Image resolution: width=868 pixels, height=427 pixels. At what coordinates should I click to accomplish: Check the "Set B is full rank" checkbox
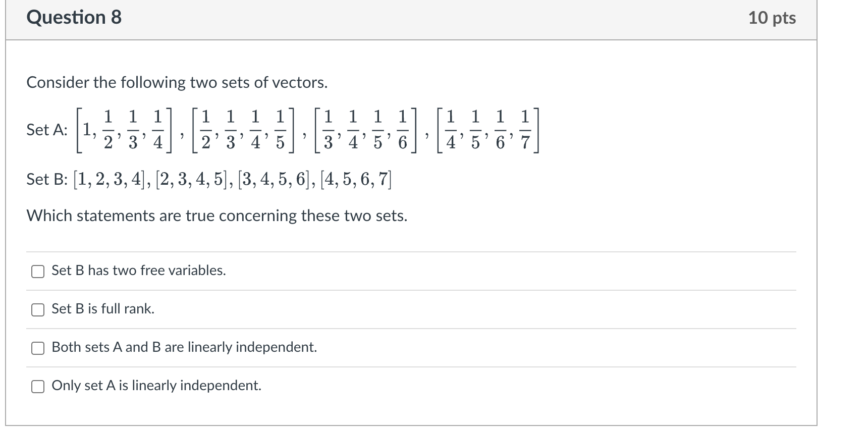[x=38, y=309]
